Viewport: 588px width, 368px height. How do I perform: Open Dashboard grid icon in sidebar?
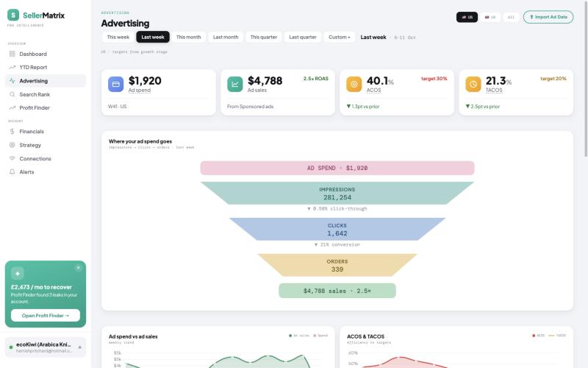12,54
